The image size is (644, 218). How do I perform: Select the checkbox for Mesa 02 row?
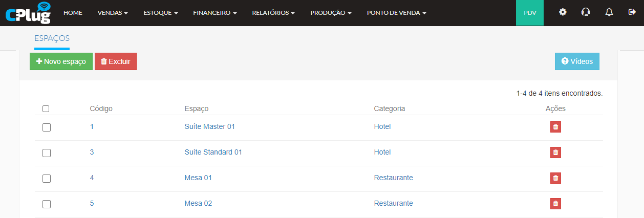(47, 204)
